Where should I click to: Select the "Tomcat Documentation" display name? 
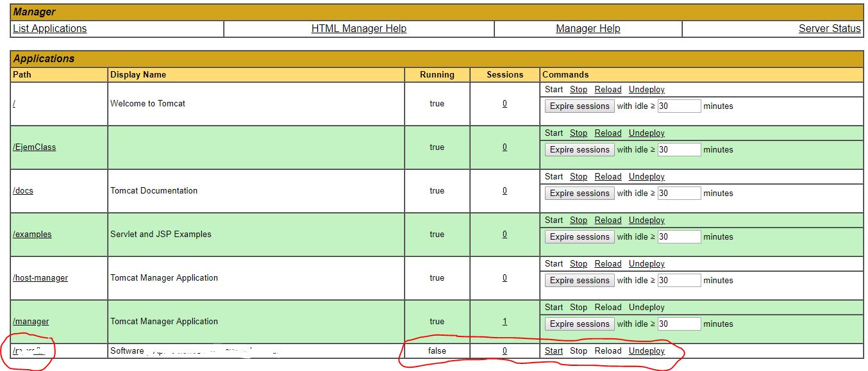pyautogui.click(x=154, y=190)
